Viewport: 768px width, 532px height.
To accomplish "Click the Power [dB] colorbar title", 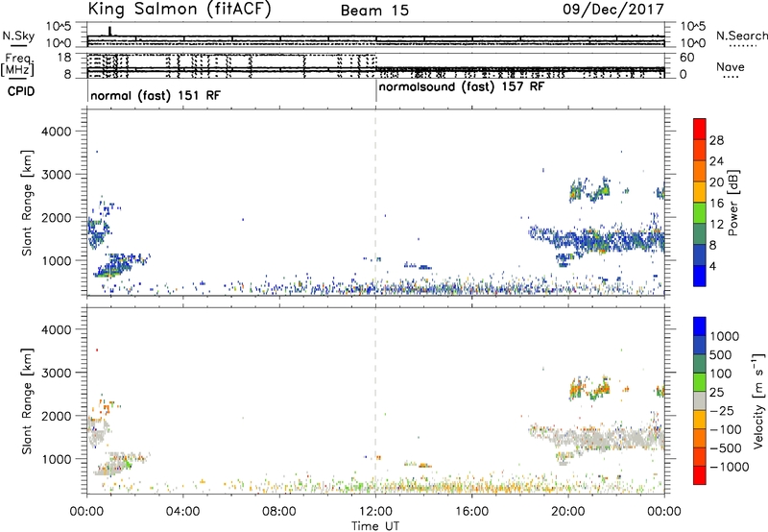I will click(732, 203).
